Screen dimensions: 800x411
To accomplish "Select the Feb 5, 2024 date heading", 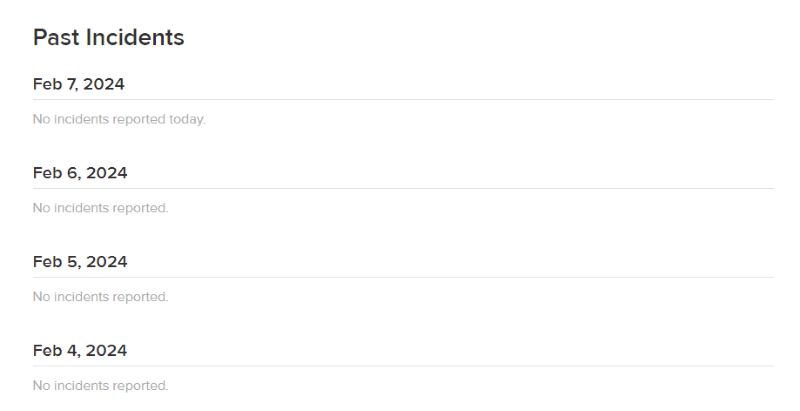I will pos(80,262).
